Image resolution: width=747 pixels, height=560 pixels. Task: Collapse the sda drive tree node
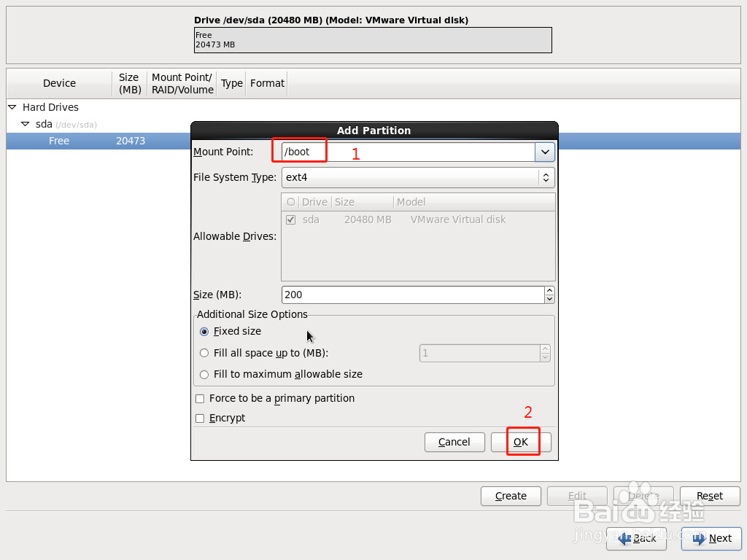pyautogui.click(x=26, y=124)
